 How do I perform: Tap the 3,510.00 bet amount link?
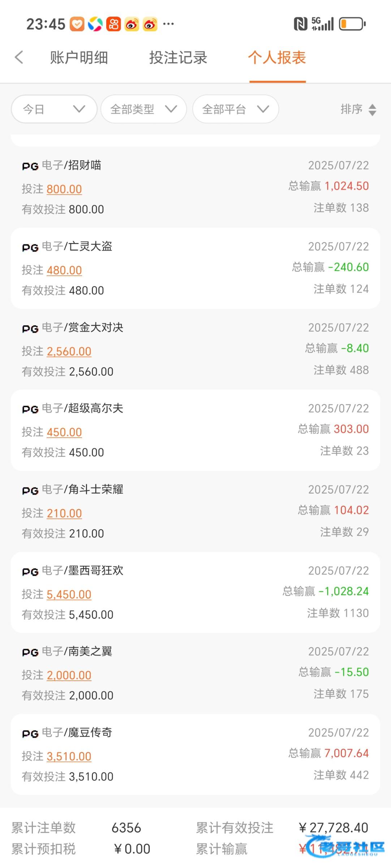pos(69,756)
